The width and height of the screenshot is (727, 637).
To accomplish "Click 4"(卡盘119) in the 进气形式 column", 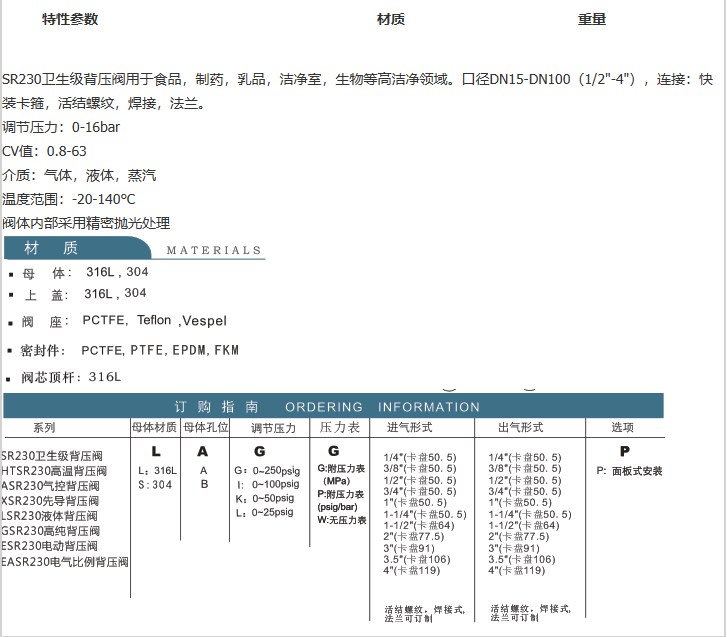I will (411, 570).
